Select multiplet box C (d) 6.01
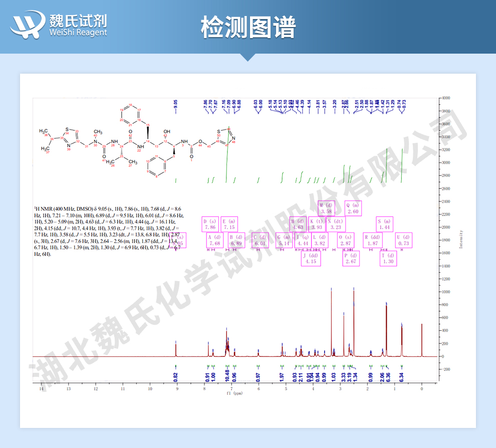 [x=260, y=240]
